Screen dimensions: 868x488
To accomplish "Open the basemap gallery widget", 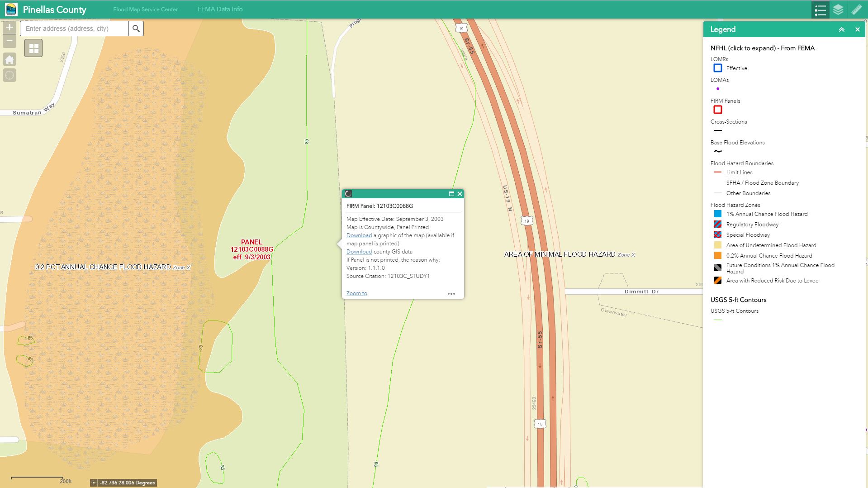I will tap(34, 48).
